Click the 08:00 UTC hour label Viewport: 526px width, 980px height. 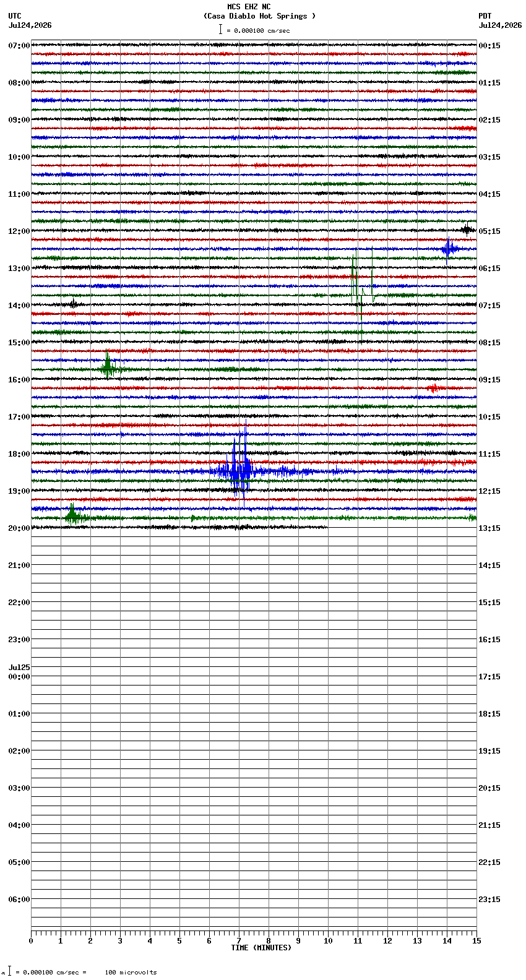19,83
